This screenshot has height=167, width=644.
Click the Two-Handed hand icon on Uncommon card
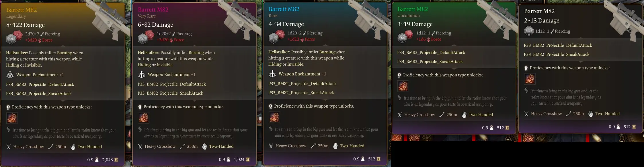pos(464,115)
